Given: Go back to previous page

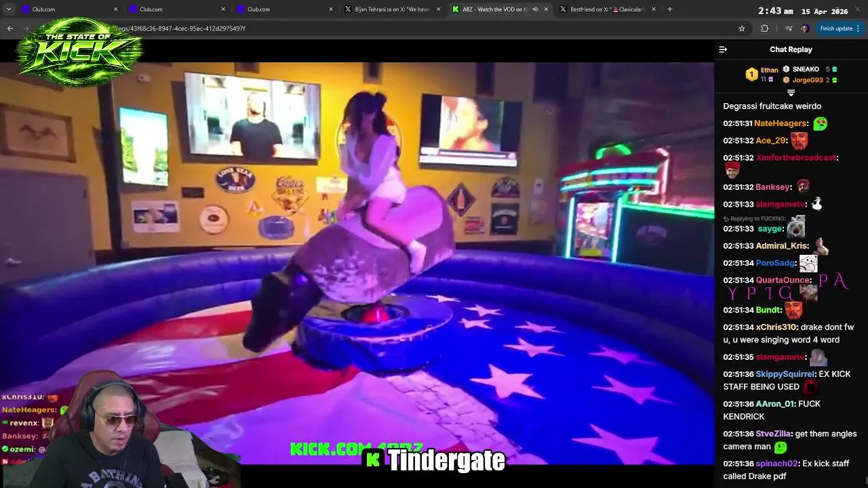Looking at the screenshot, I should point(10,28).
